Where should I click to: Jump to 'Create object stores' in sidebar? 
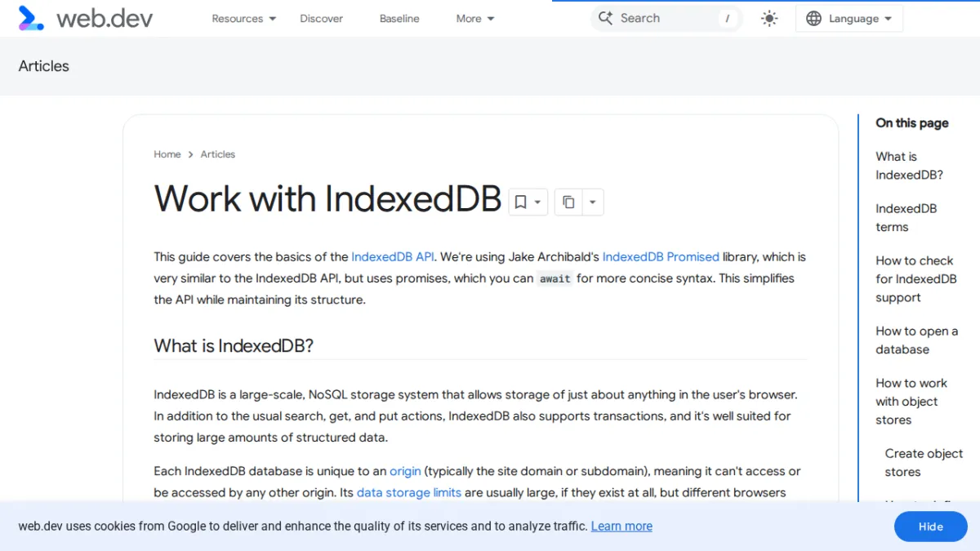[924, 463]
